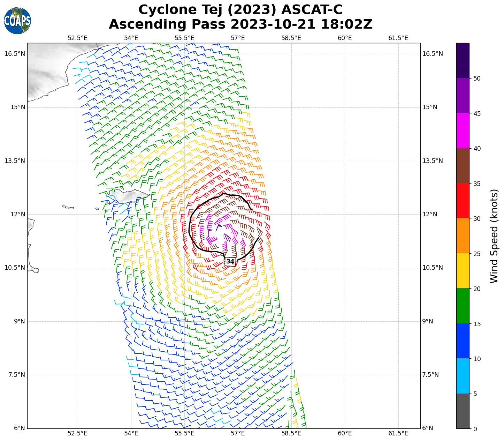504x441 pixels.
Task: Pick the orange 25–30 knot colorbar segment
Action: (x=463, y=236)
